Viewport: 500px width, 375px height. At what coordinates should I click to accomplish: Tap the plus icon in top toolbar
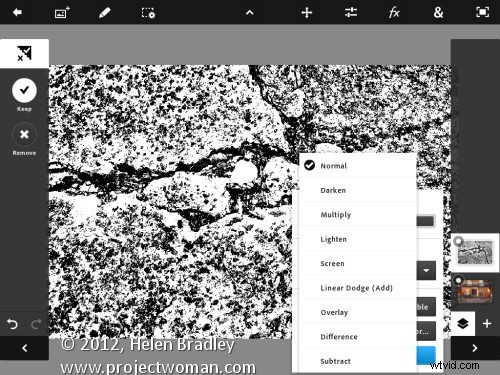pos(307,13)
